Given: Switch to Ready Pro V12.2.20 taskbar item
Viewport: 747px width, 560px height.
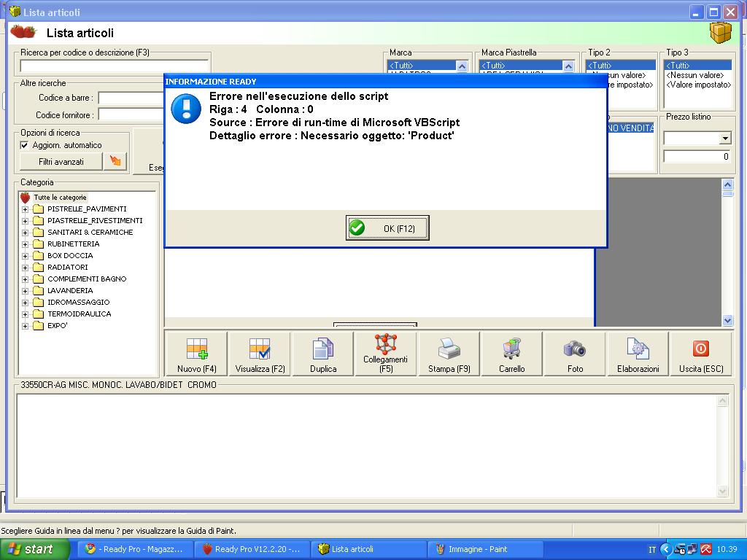Looking at the screenshot, I should [x=252, y=549].
